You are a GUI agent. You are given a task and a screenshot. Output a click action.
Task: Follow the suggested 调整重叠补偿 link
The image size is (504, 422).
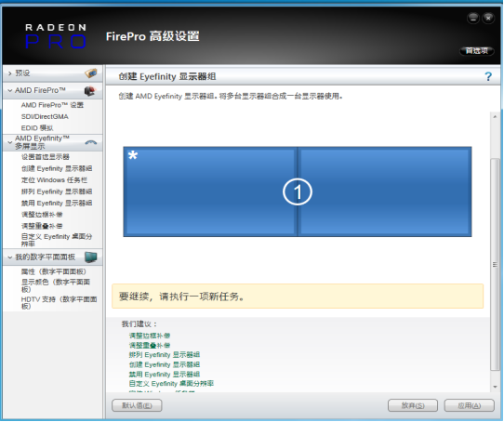click(150, 345)
